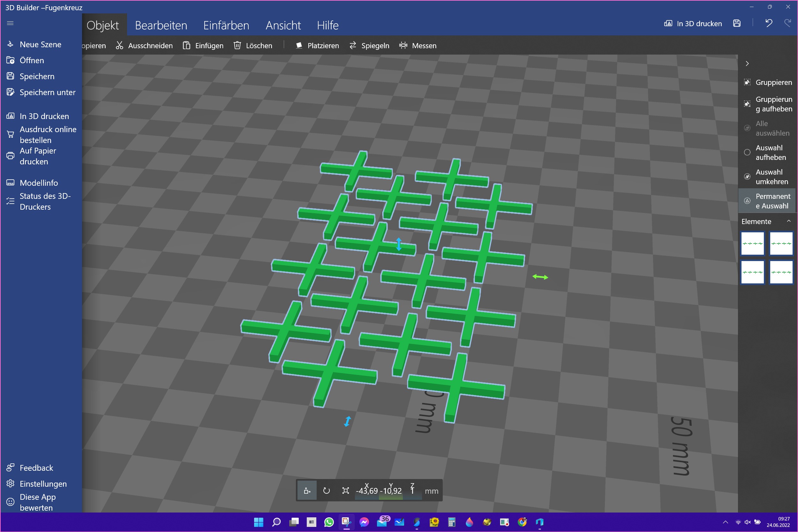Open the Hilfe tab
The width and height of the screenshot is (798, 532).
328,26
